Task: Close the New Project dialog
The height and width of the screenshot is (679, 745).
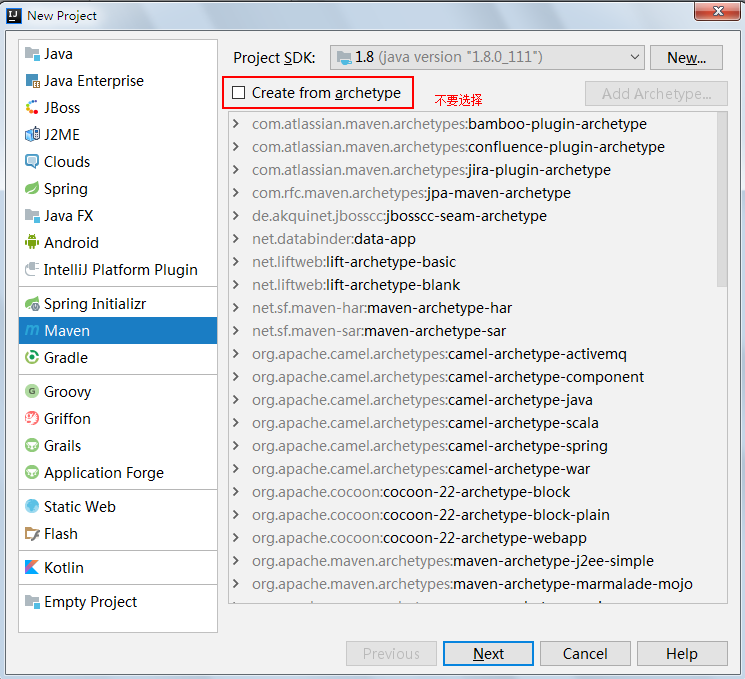Action: pos(718,11)
